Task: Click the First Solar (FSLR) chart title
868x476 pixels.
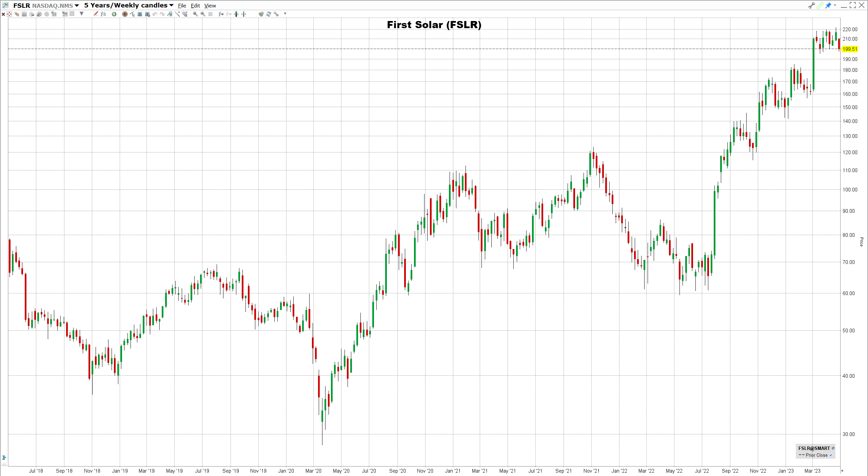Action: (434, 25)
